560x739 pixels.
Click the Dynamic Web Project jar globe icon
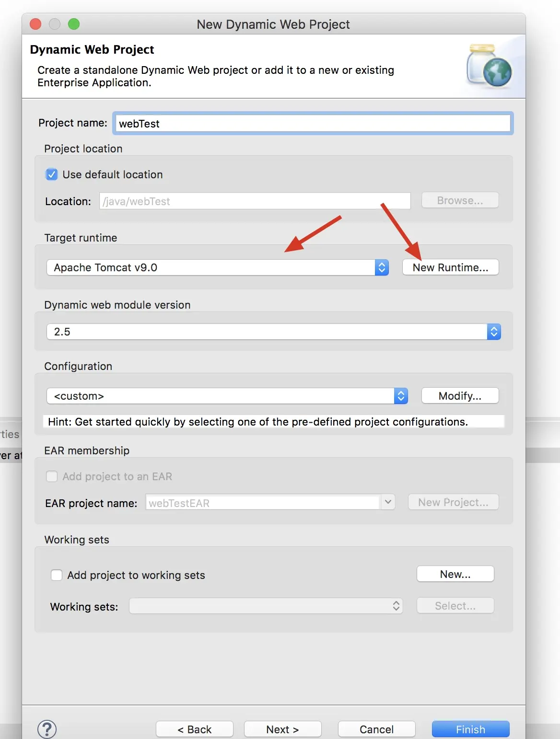[490, 66]
